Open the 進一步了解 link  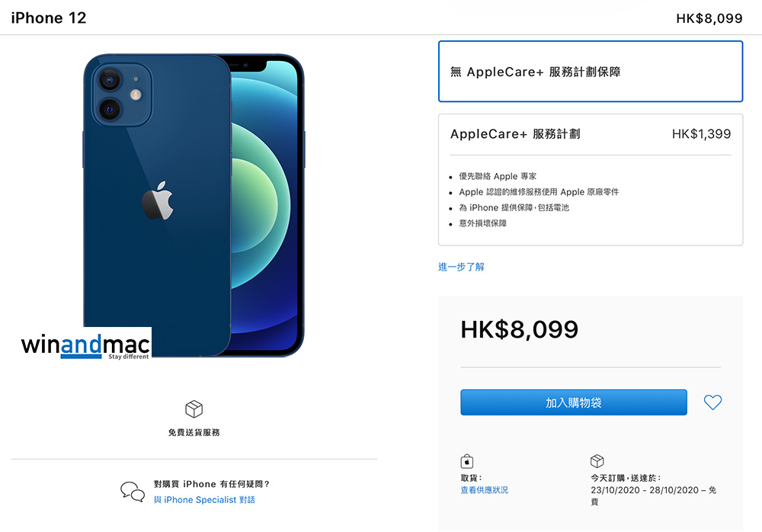click(x=461, y=267)
